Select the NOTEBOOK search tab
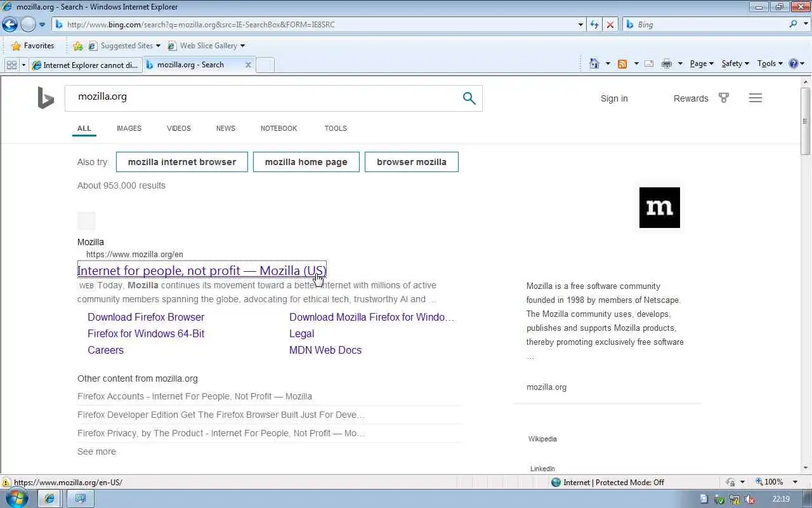Image resolution: width=812 pixels, height=508 pixels. [x=278, y=128]
